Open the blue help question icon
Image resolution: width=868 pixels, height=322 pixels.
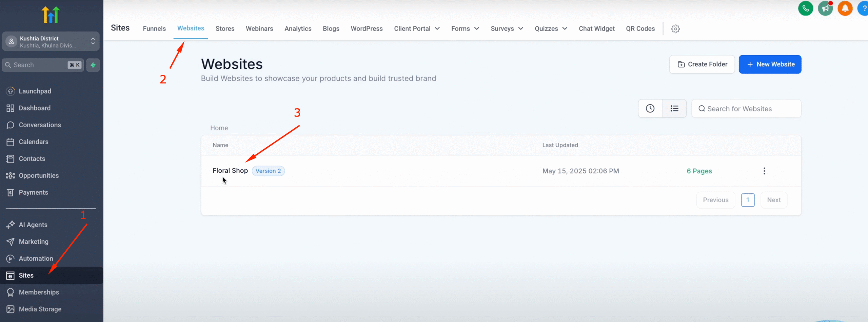click(863, 8)
